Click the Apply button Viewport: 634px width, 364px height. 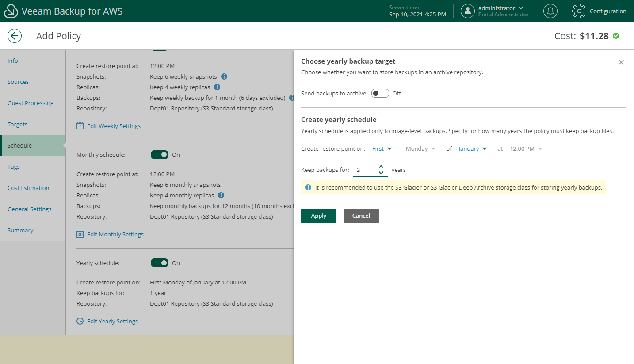click(x=318, y=216)
